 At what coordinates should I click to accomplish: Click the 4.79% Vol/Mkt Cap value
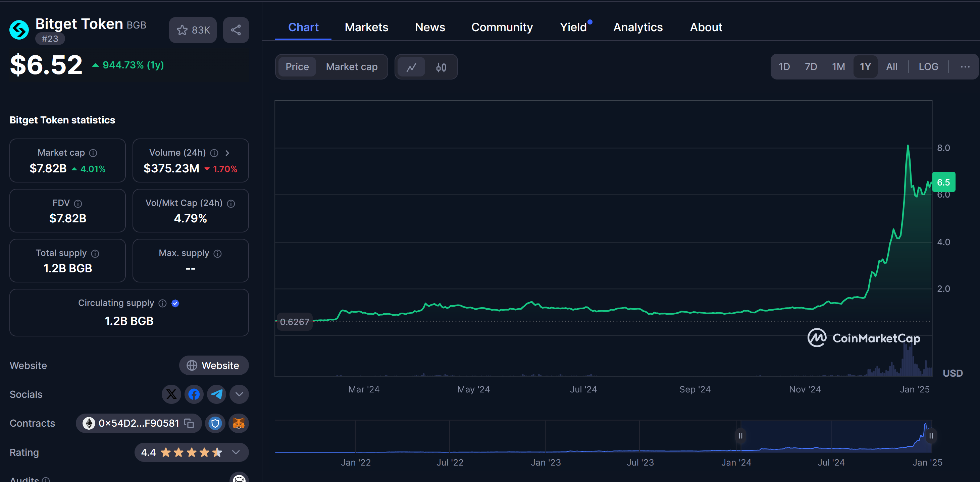(190, 218)
